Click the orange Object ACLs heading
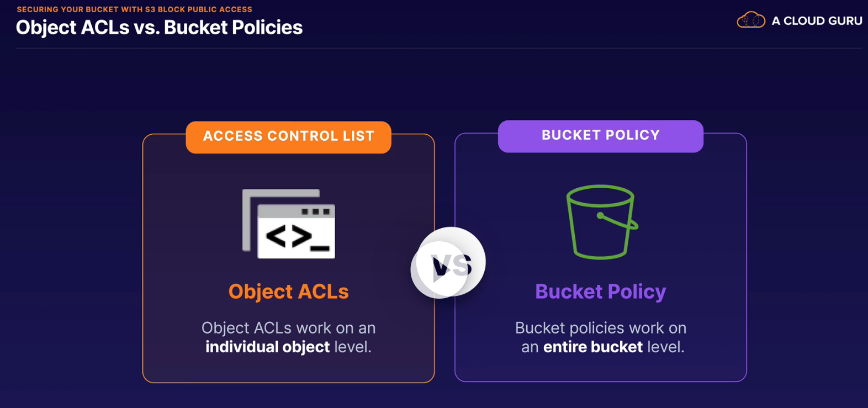This screenshot has height=408, width=868. (288, 292)
